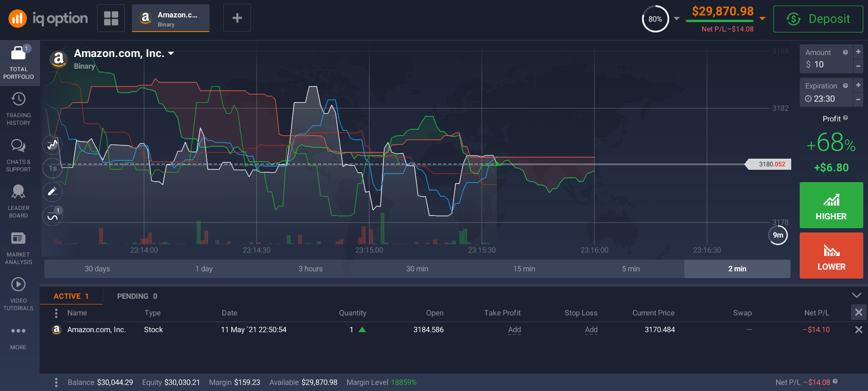
Task: Open Chats & Support
Action: pyautogui.click(x=19, y=156)
